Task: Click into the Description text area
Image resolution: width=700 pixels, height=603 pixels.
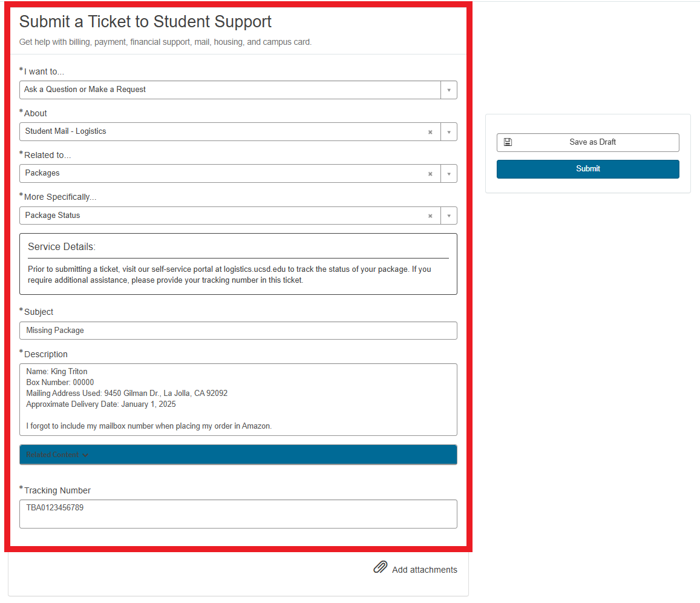Action: [x=238, y=400]
